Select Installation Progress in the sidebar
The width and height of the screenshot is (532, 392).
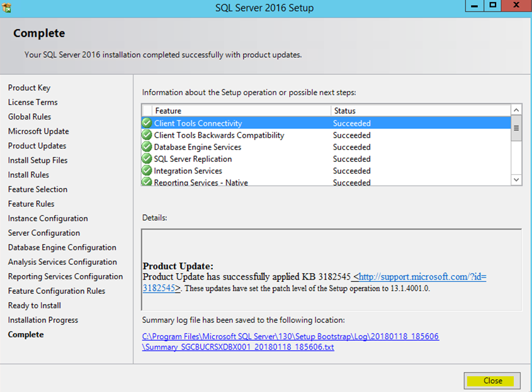tap(42, 320)
